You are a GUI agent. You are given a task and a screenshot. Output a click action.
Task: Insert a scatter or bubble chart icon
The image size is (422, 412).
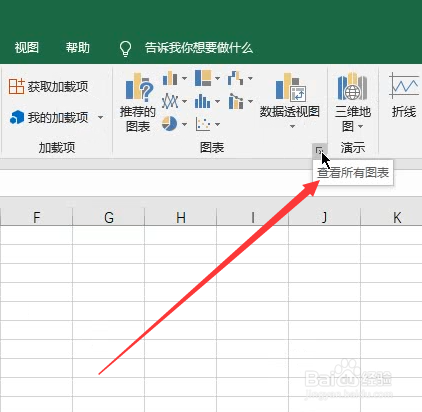[203, 124]
